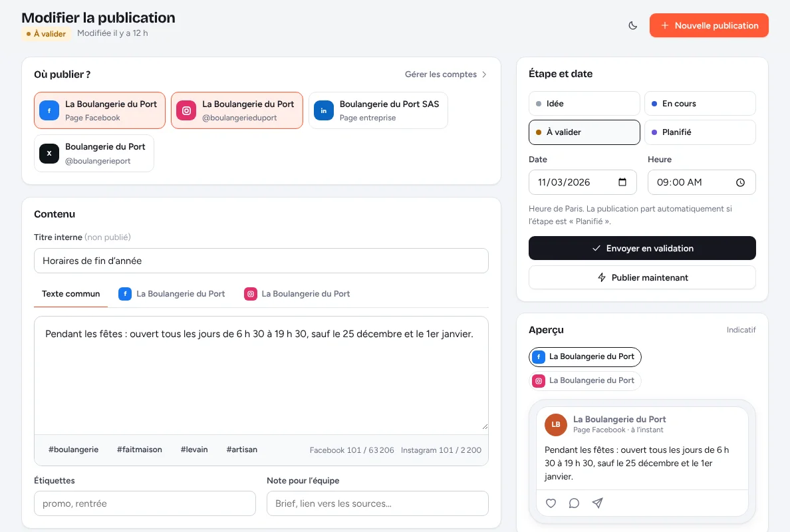Click the "Indicatif" label in Aperçu
790x532 pixels.
click(x=741, y=330)
